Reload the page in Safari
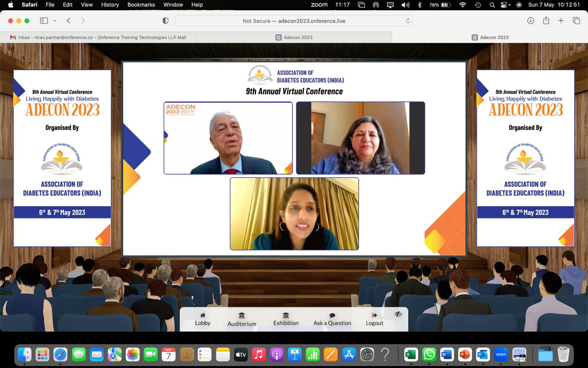This screenshot has width=588, height=368. pyautogui.click(x=408, y=21)
